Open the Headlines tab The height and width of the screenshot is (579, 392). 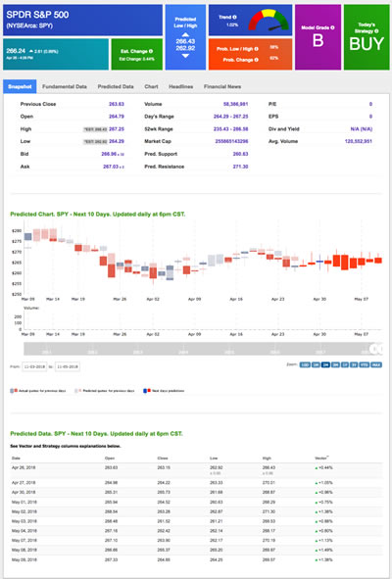pos(180,86)
